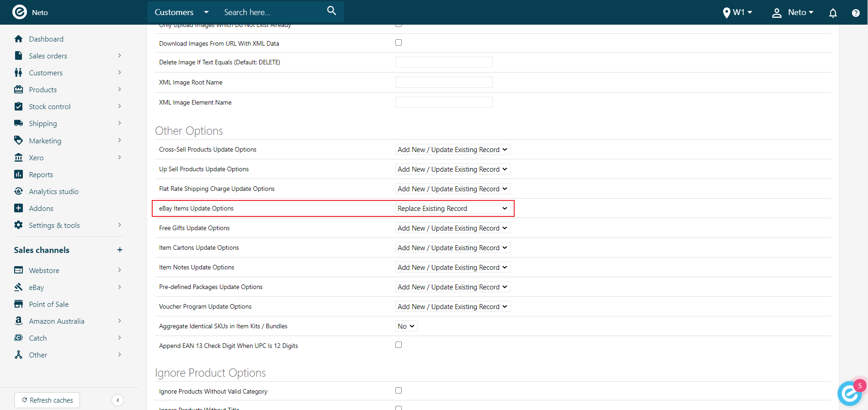Viewport: 868px width, 410px height.
Task: Click the Xero bank icon
Action: [x=18, y=158]
